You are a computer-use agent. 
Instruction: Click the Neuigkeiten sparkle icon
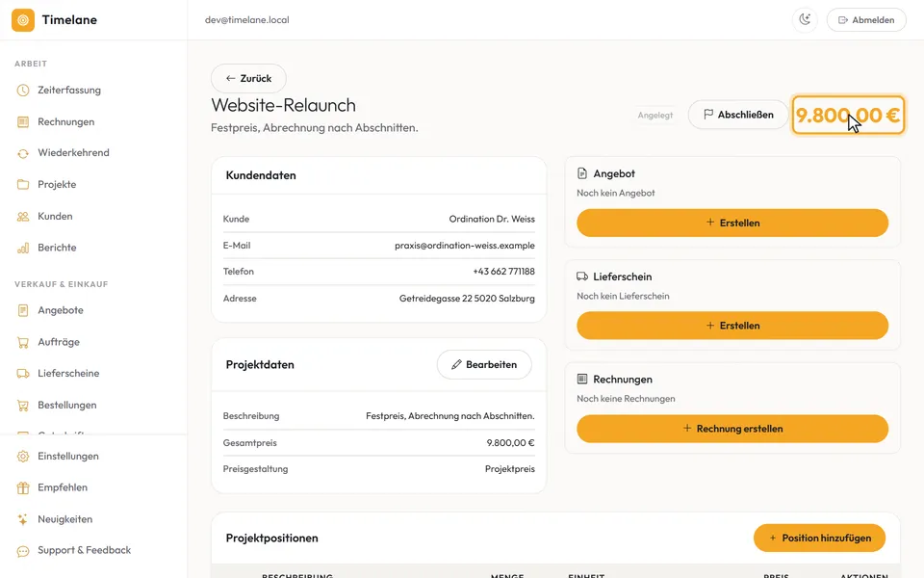[x=23, y=519]
